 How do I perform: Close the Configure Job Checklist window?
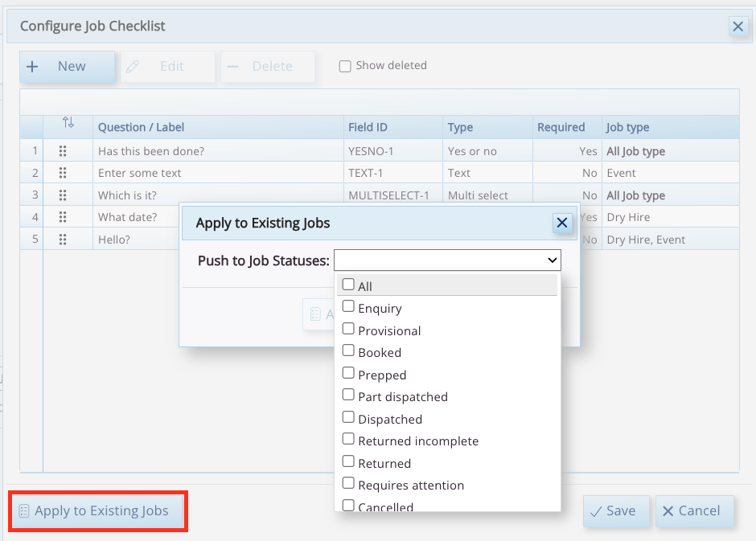pyautogui.click(x=738, y=26)
